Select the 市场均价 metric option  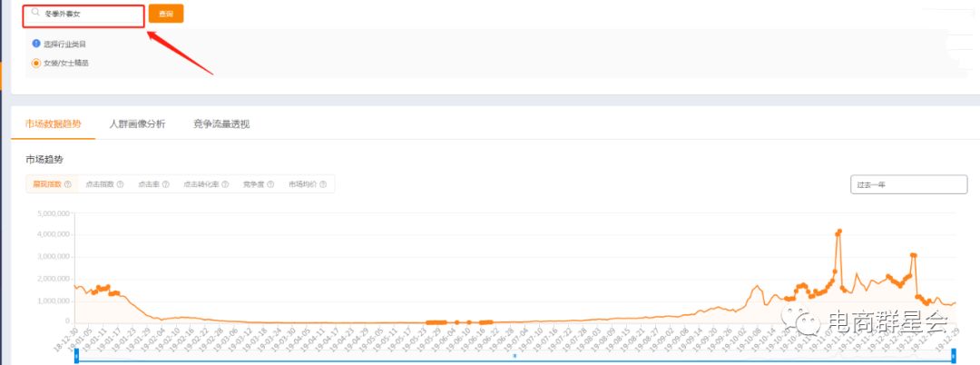(x=302, y=184)
